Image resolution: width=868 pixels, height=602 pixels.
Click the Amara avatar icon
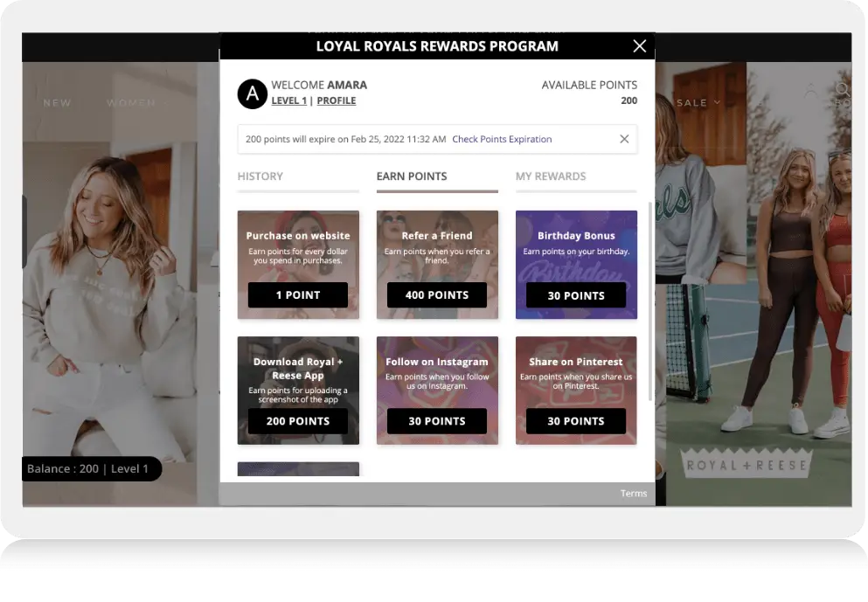(253, 93)
